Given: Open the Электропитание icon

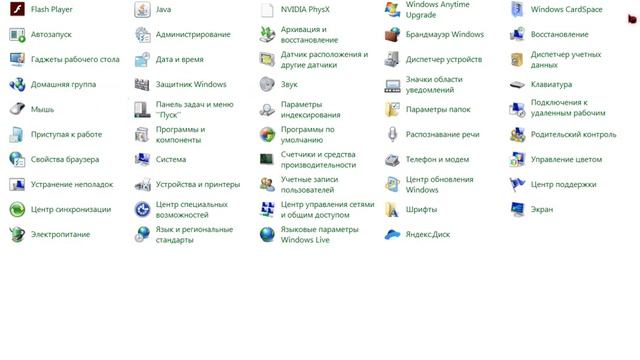Looking at the screenshot, I should (17, 234).
